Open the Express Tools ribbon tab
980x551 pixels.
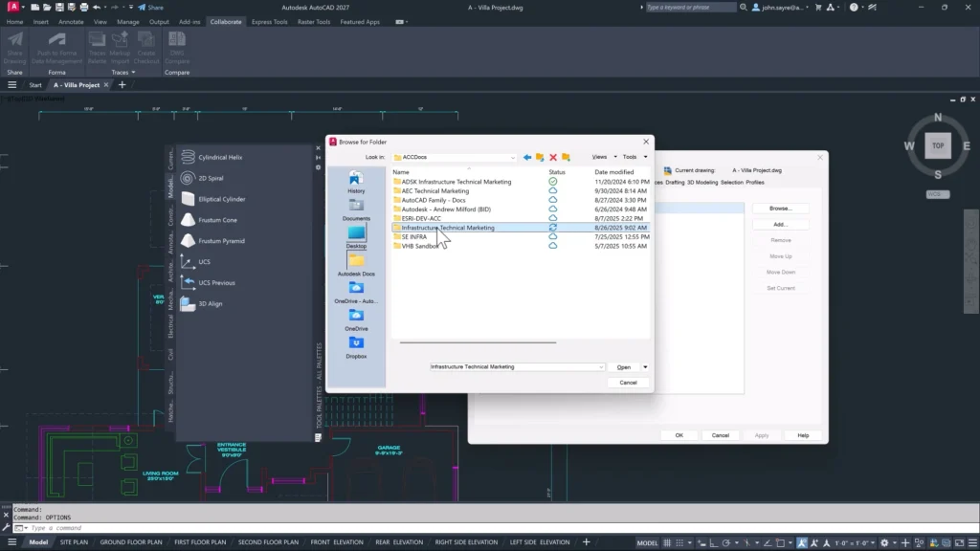tap(269, 22)
